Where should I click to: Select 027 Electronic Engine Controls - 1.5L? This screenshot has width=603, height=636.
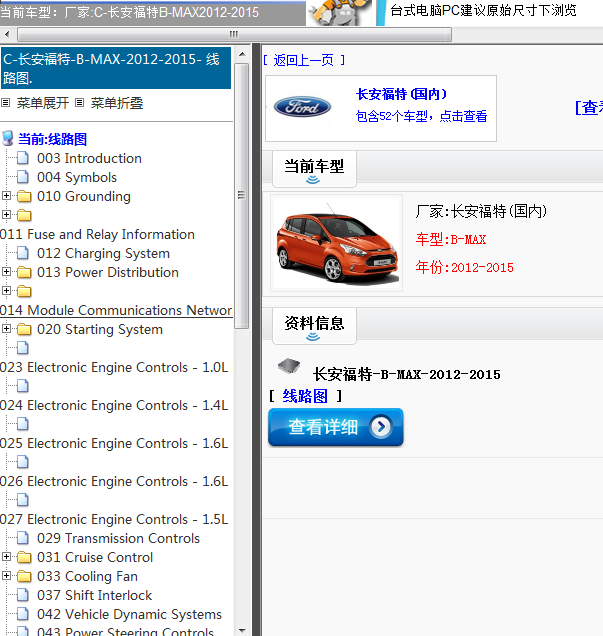point(114,519)
